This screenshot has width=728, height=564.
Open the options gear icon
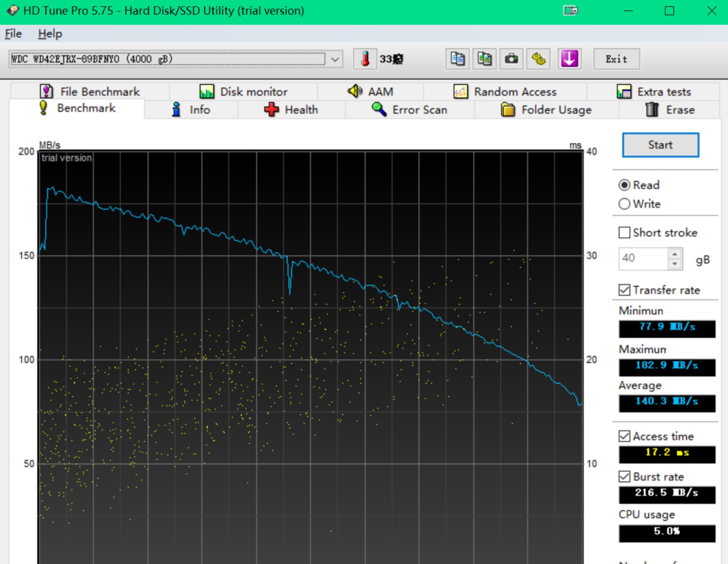(x=539, y=59)
